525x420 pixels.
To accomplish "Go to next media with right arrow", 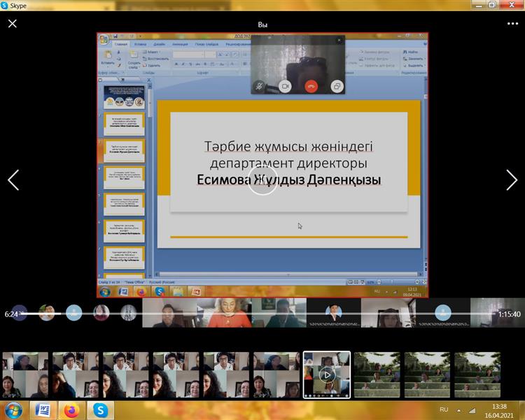I will coord(512,180).
